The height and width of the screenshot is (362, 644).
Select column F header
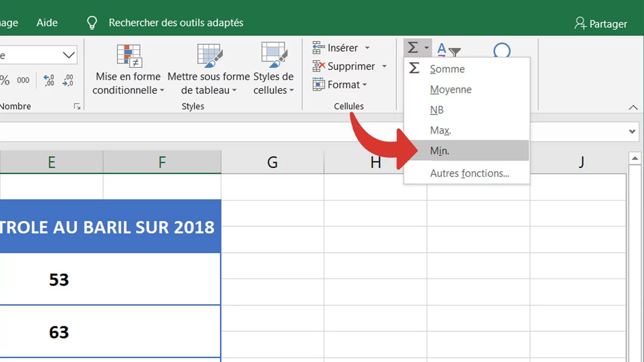tap(162, 162)
